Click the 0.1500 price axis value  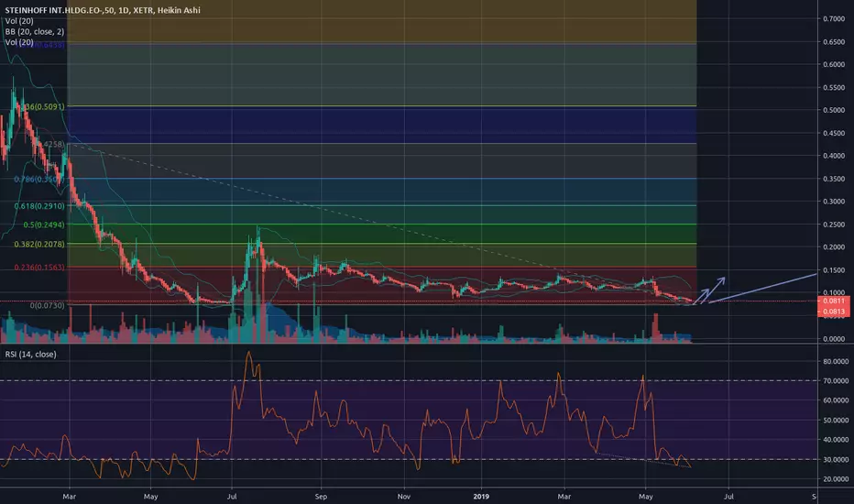(834, 270)
